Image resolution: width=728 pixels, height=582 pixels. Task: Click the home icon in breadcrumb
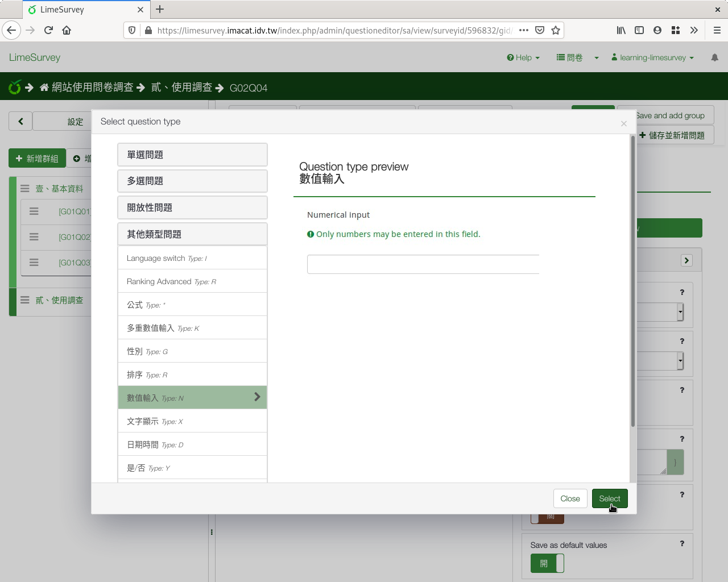(x=44, y=88)
